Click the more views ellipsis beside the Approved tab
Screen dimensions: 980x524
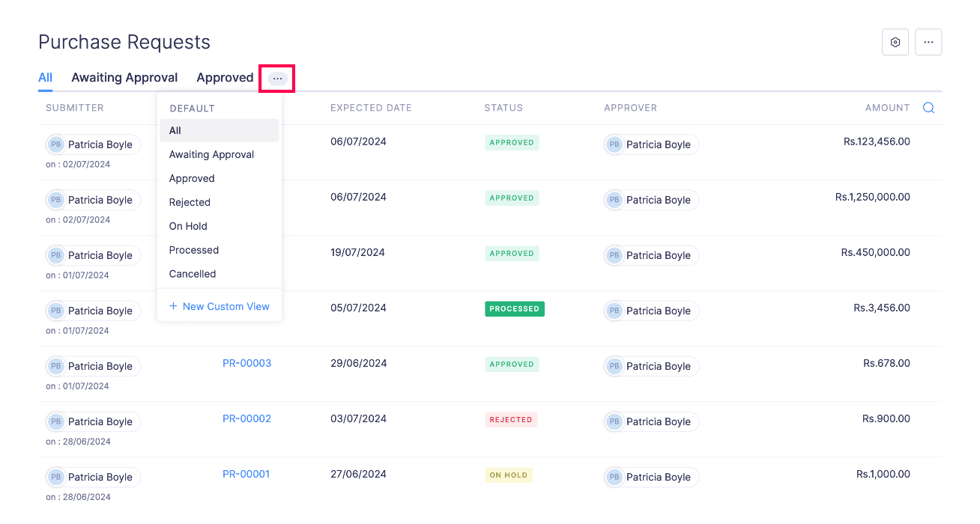277,79
